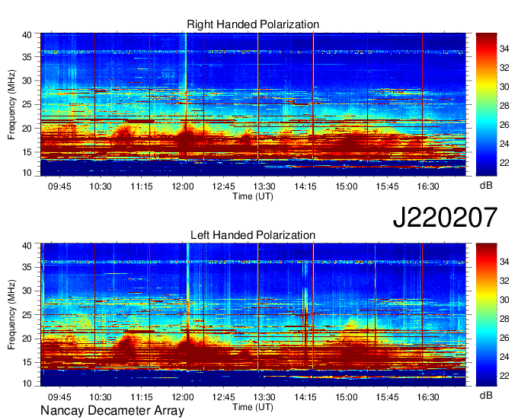Screen dimensions: 518x420
Task: Click the dB label under upper colorbar
Action: coord(486,186)
